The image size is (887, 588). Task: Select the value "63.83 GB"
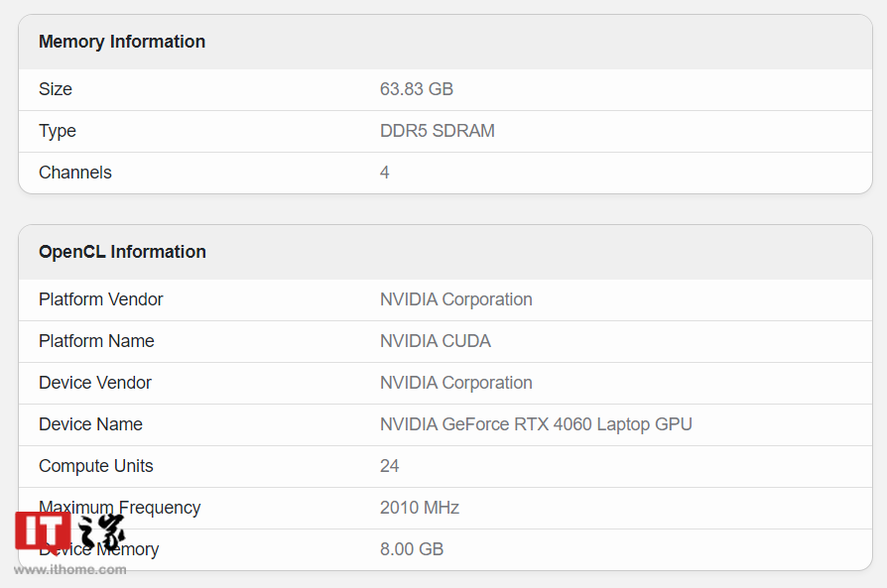click(417, 89)
